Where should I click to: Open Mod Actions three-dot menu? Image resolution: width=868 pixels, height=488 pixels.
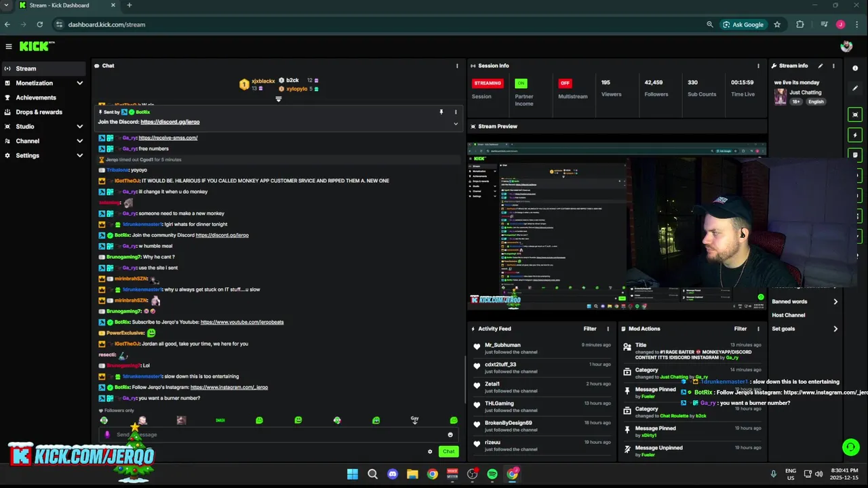[x=758, y=329]
